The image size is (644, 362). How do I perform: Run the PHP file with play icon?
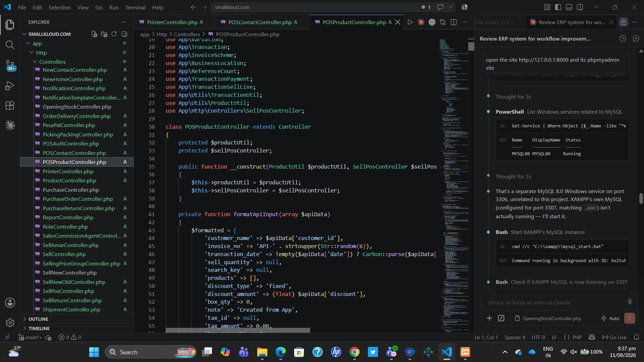pos(410,22)
